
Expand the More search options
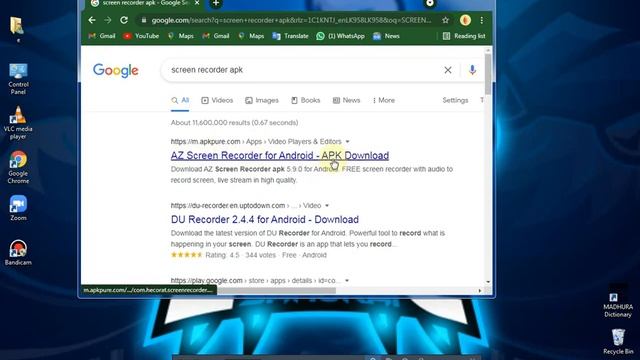tap(384, 100)
